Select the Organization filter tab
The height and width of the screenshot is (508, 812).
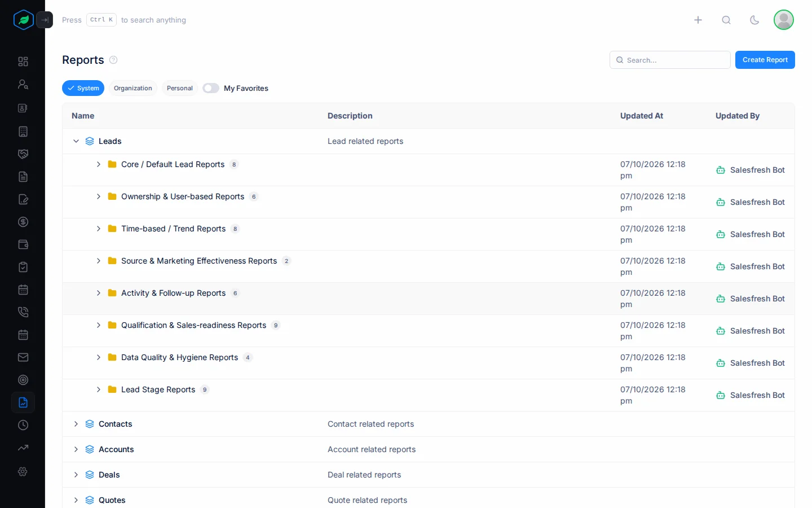point(133,88)
